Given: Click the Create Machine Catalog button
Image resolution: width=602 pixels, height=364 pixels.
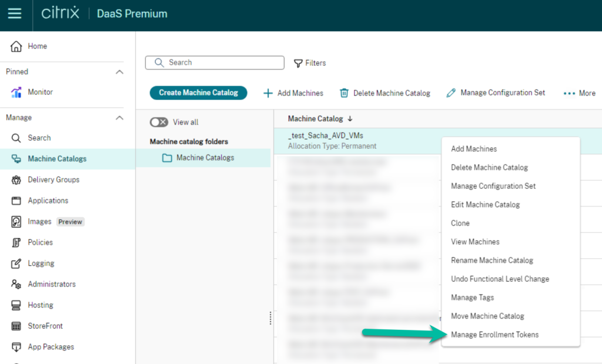Looking at the screenshot, I should tap(198, 93).
